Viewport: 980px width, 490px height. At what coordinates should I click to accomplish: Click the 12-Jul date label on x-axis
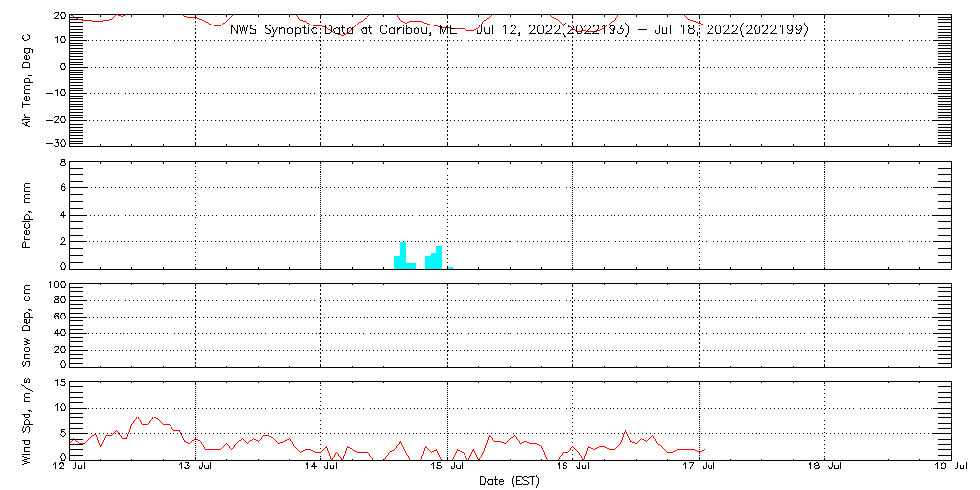[70, 466]
